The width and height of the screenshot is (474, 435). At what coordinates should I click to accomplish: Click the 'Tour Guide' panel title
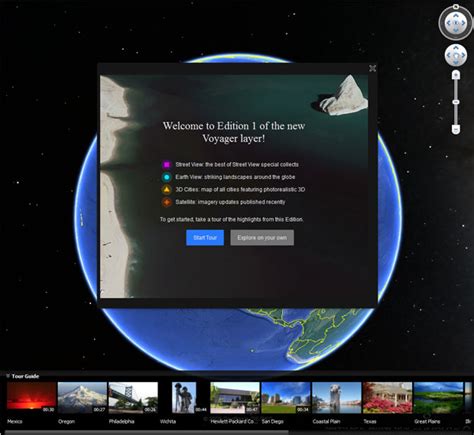25,376
